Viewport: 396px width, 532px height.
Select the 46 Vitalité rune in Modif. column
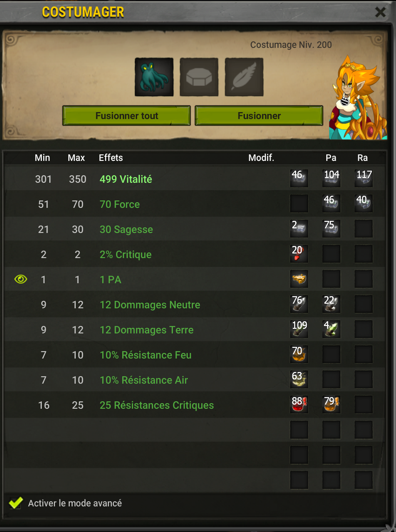point(299,179)
